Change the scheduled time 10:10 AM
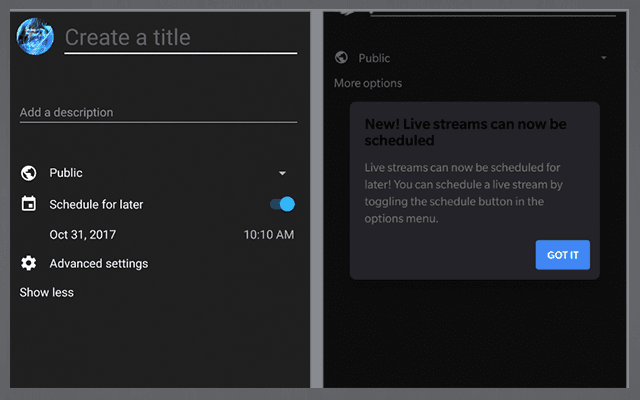Screen dimensions: 640x400 coord(269,235)
